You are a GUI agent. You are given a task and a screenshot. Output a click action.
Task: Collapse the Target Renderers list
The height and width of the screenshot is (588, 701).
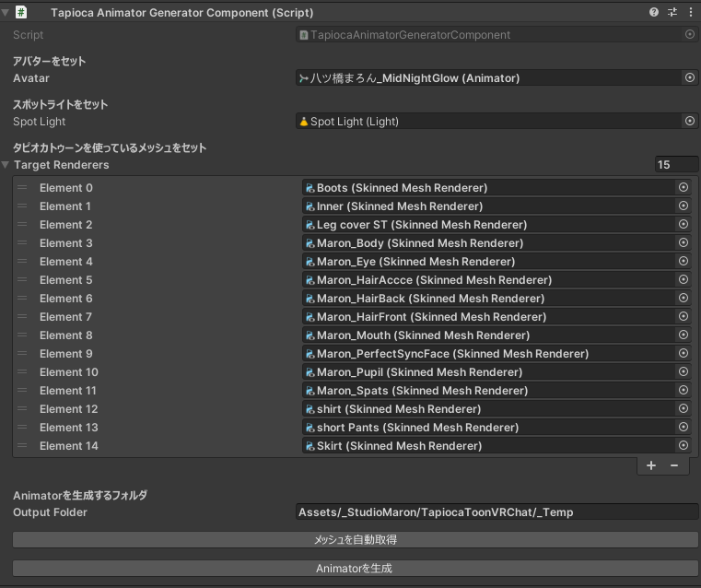click(x=6, y=165)
